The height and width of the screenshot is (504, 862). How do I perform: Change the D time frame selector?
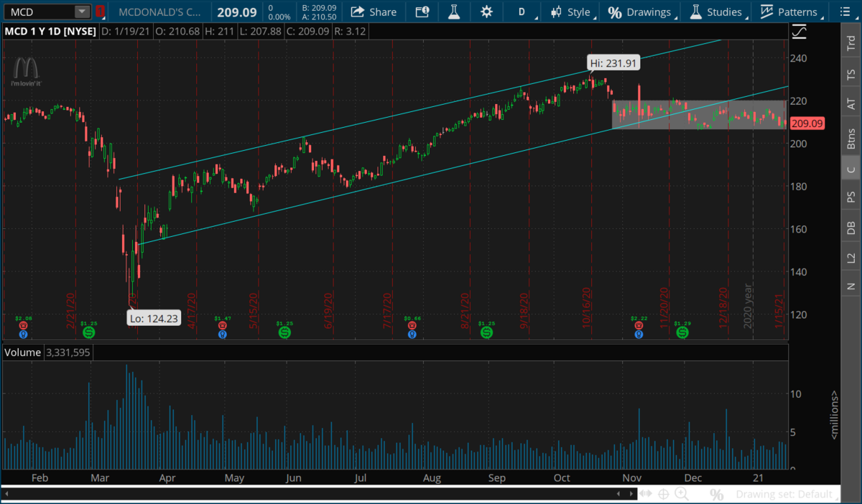[522, 11]
